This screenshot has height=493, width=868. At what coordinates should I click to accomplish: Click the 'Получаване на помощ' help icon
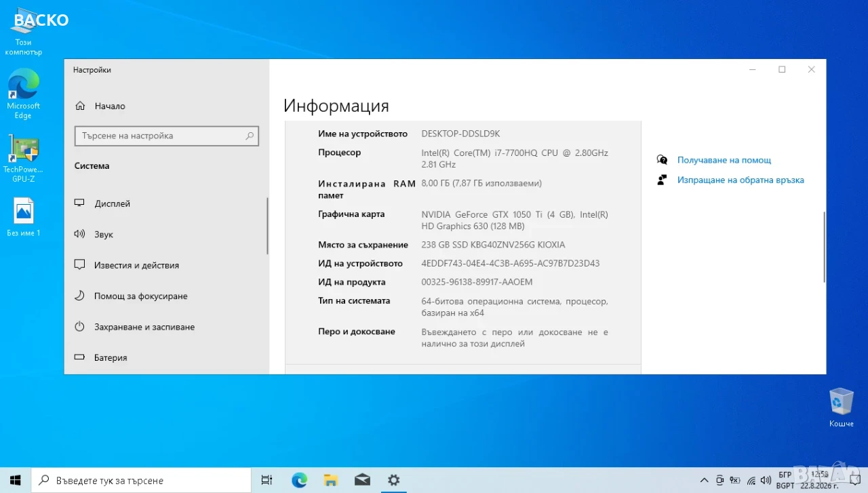click(663, 160)
